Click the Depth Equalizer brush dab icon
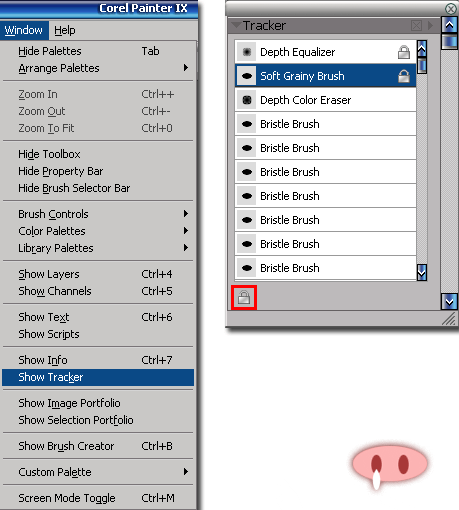 [246, 52]
